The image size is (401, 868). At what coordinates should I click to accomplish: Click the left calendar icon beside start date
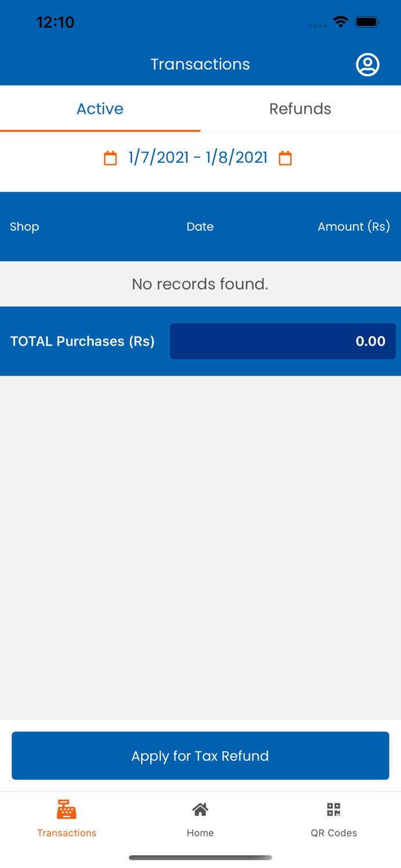(111, 157)
